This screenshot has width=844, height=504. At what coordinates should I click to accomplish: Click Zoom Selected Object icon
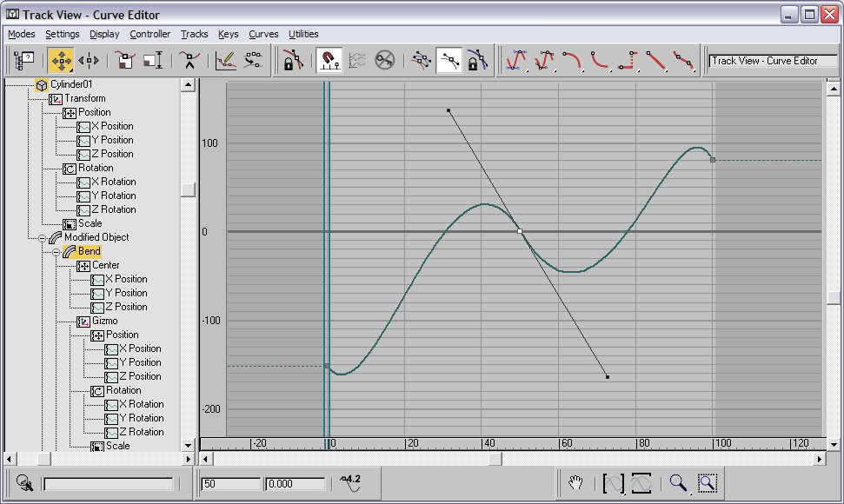tap(24, 483)
